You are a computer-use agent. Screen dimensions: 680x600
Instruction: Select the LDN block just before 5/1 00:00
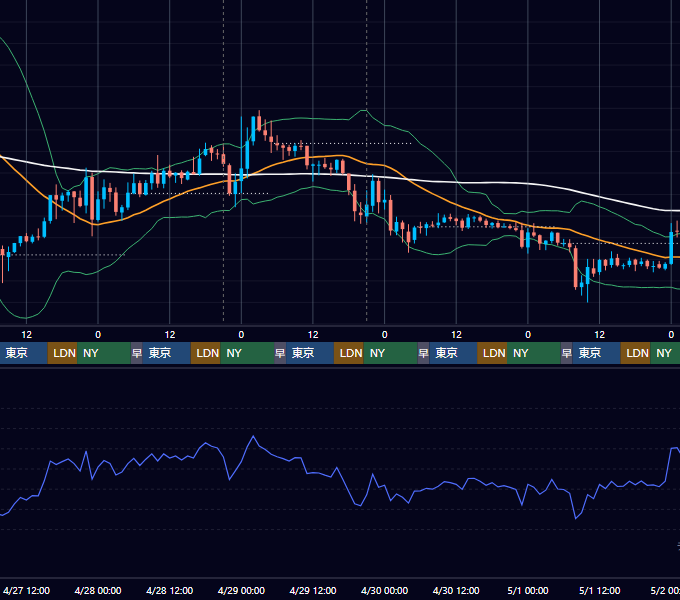(492, 353)
